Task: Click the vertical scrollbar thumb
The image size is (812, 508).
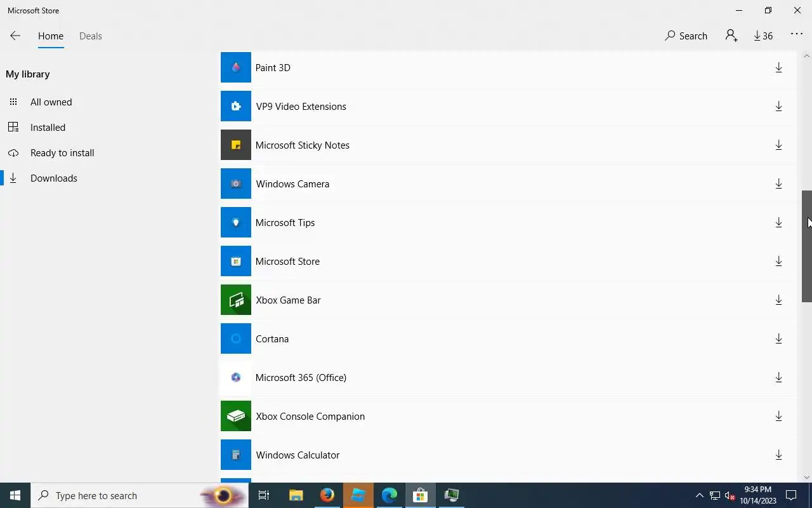Action: [x=807, y=246]
